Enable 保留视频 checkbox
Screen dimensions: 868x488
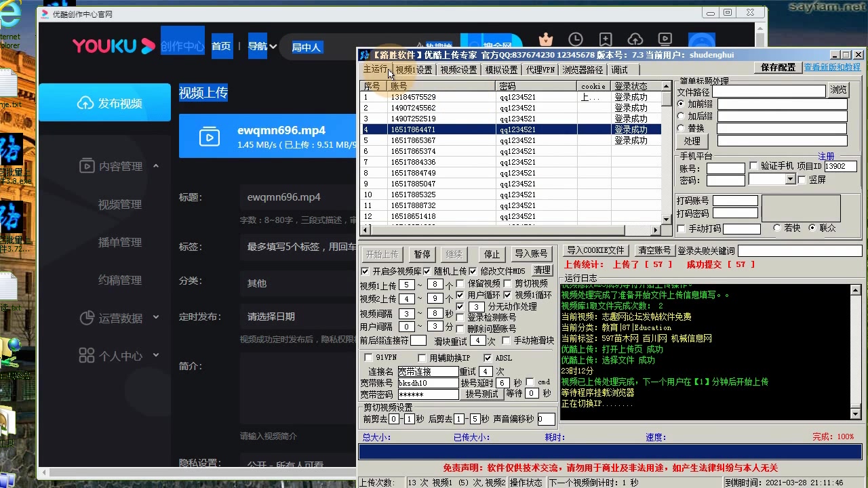pos(460,284)
